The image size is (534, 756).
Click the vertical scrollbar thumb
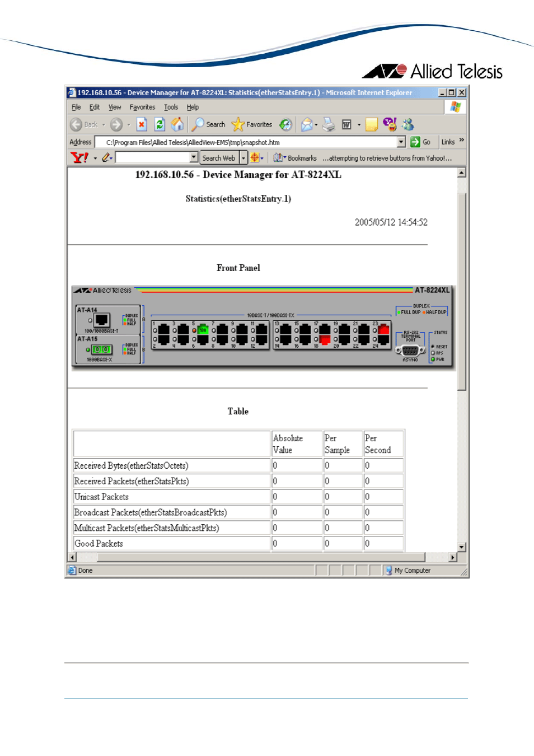pyautogui.click(x=462, y=291)
